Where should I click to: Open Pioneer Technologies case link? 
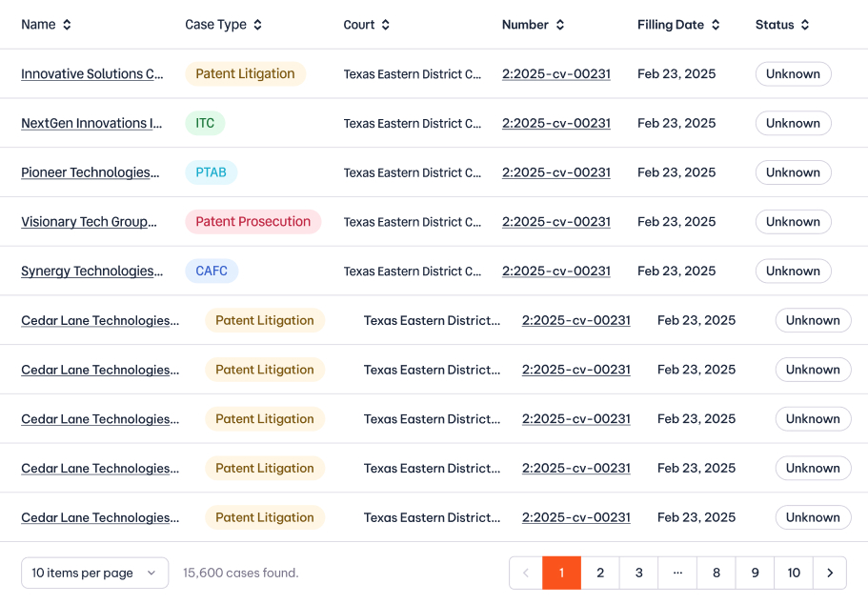tap(91, 172)
